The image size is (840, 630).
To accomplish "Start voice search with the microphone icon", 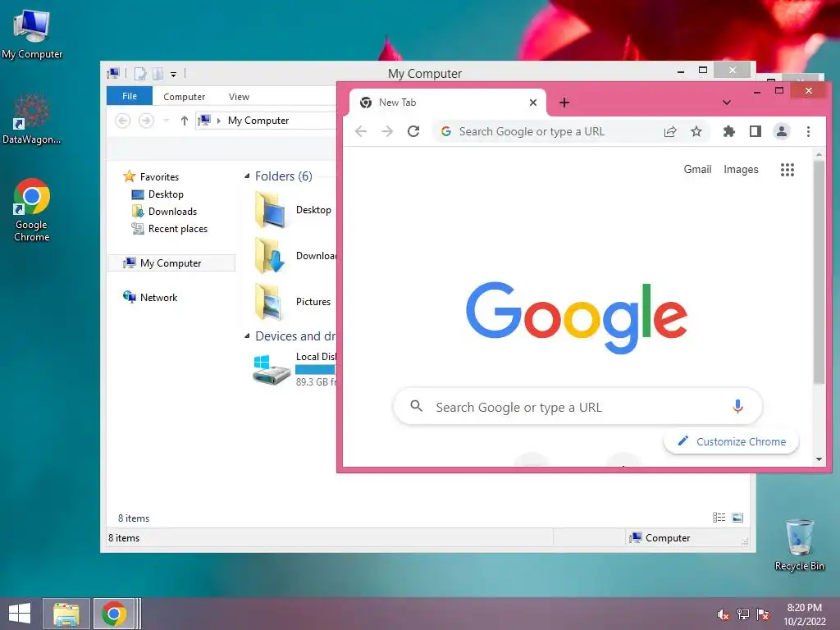I will click(x=737, y=407).
